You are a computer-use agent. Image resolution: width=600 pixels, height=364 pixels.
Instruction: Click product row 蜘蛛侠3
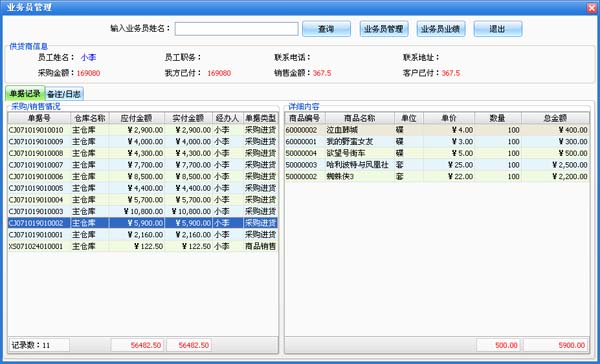tap(437, 176)
